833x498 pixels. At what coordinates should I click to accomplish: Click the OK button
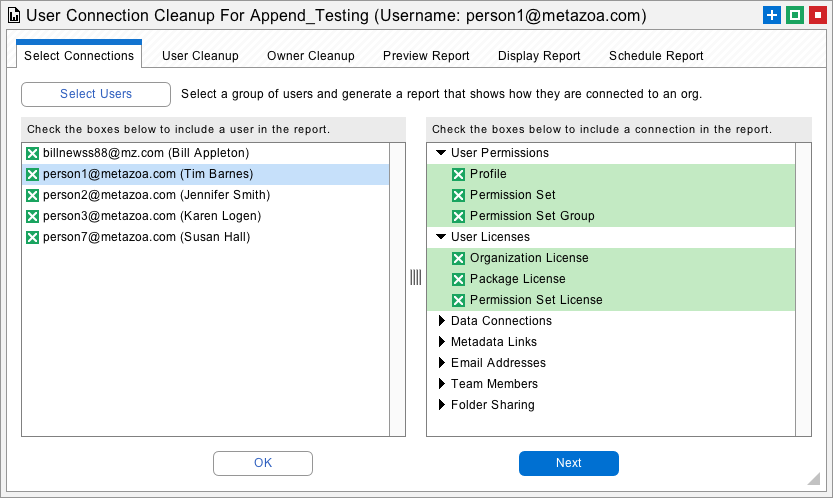point(263,463)
